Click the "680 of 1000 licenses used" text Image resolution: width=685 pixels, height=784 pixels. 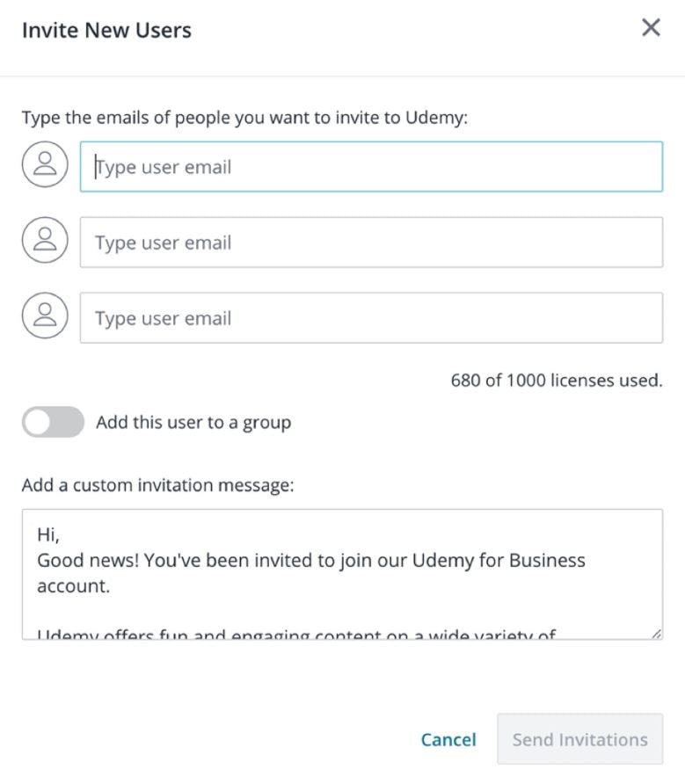pos(556,381)
